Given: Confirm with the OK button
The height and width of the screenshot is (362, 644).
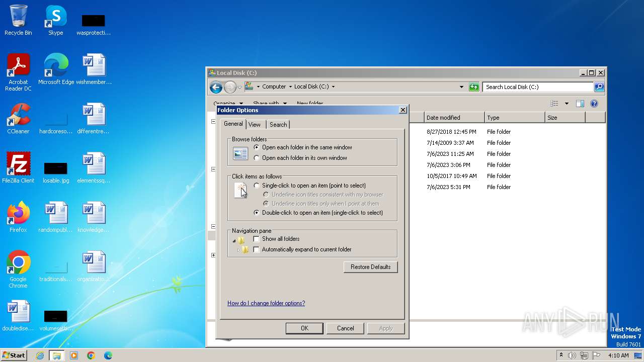Looking at the screenshot, I should coord(304,328).
